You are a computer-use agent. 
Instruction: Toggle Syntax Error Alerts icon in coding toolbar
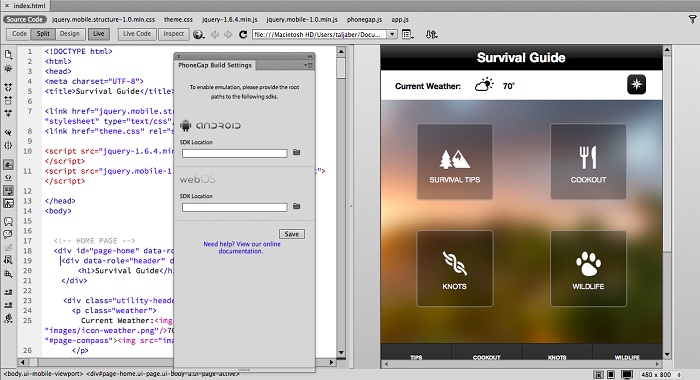pyautogui.click(x=8, y=203)
